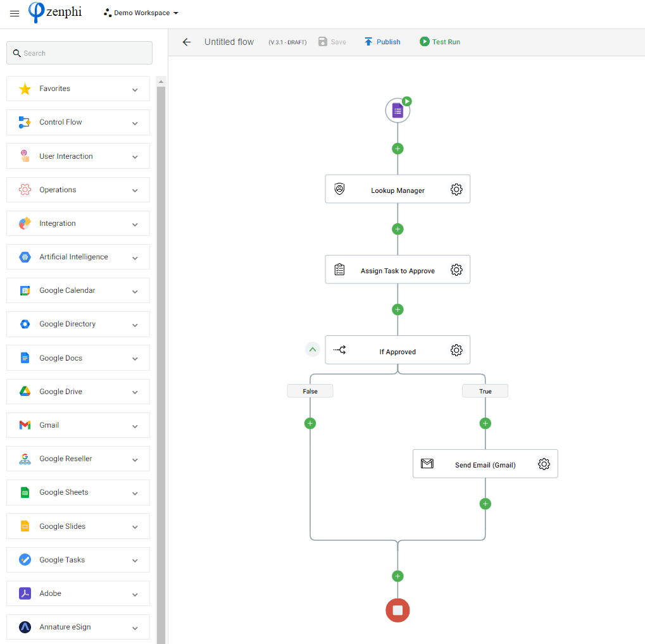Collapse the If Approved branch

[x=313, y=350]
